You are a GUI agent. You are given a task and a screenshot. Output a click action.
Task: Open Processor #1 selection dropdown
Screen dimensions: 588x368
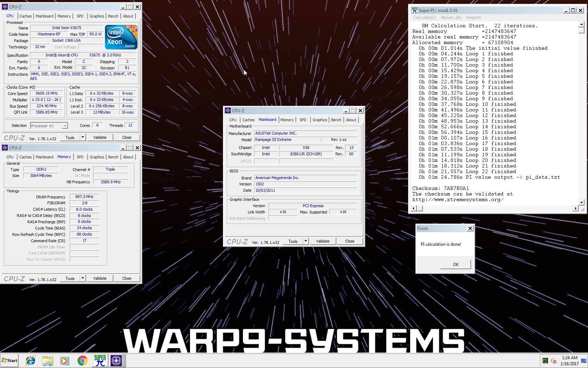pos(65,126)
